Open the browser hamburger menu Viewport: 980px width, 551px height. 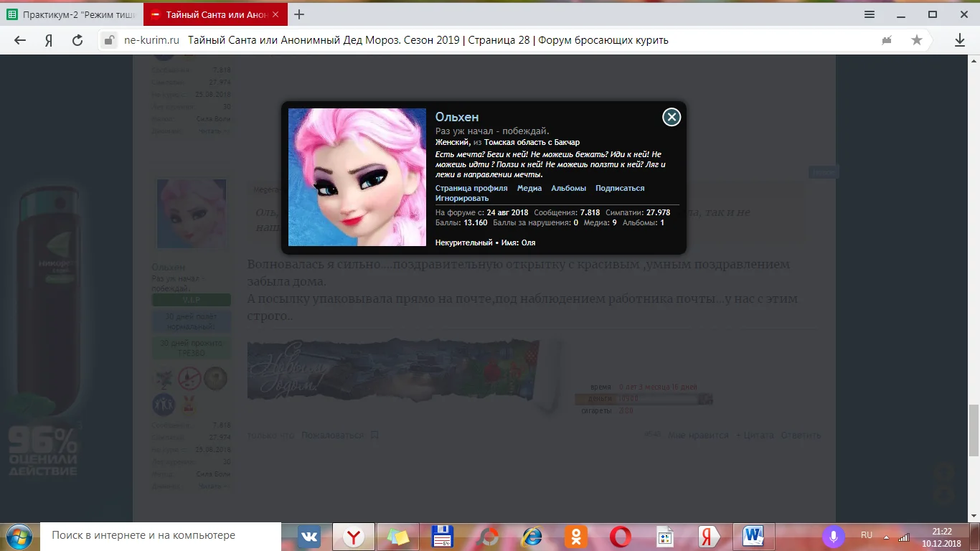coord(870,14)
